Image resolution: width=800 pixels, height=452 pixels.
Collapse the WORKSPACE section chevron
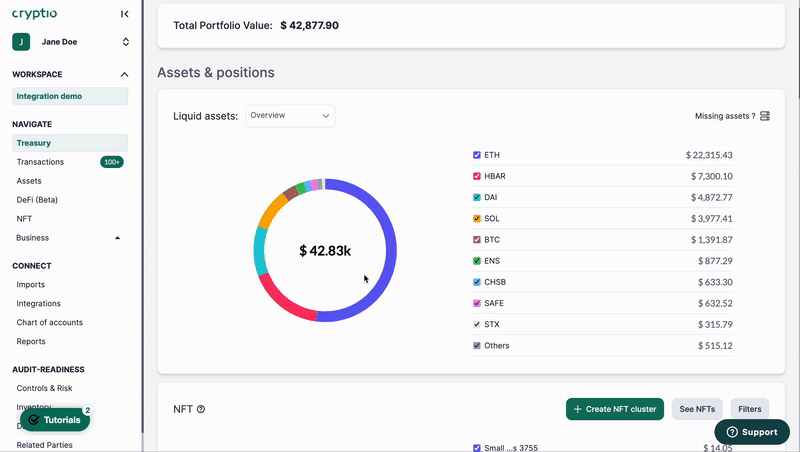pos(124,74)
